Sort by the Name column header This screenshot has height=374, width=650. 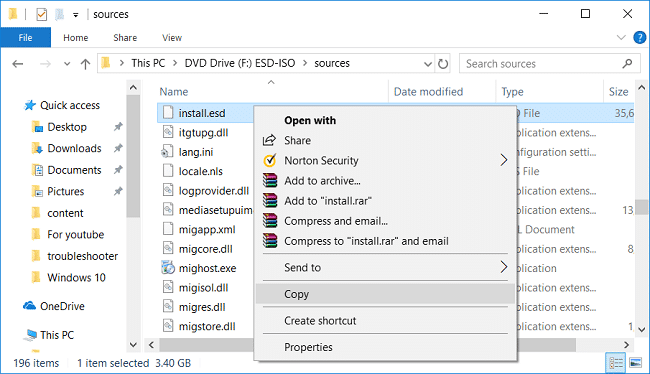click(x=174, y=92)
